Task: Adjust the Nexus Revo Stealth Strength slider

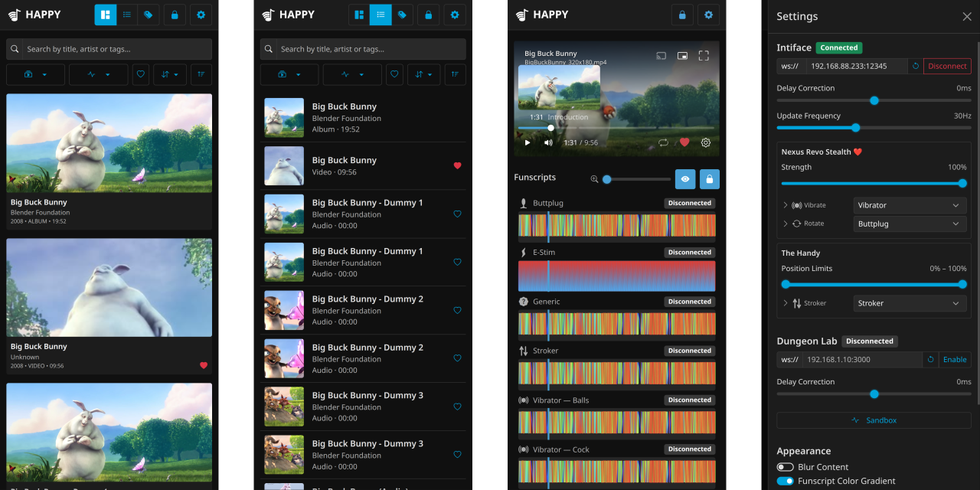Action: tap(874, 183)
